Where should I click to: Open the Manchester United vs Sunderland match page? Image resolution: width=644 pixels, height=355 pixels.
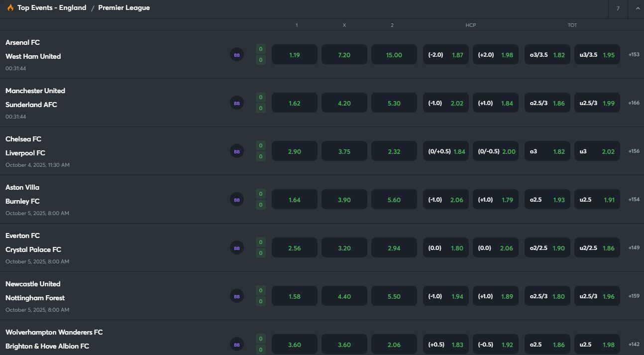[35, 98]
